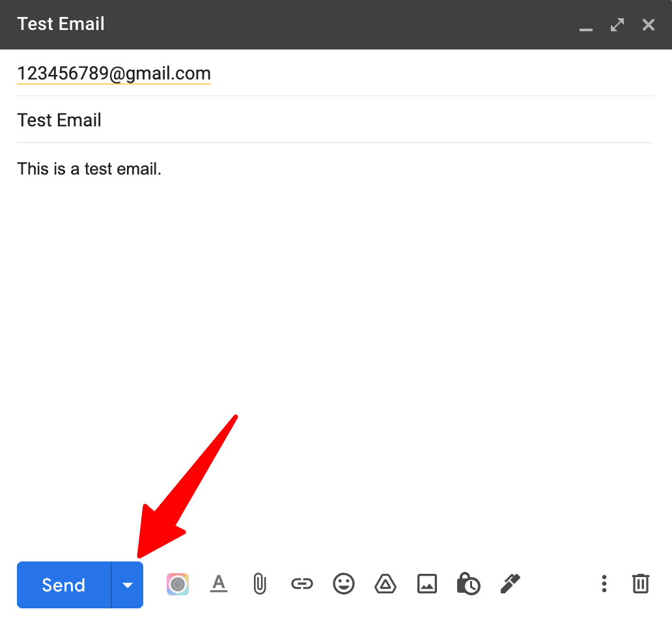Image resolution: width=672 pixels, height=624 pixels.
Task: Click inside the email body text
Action: coord(89,169)
